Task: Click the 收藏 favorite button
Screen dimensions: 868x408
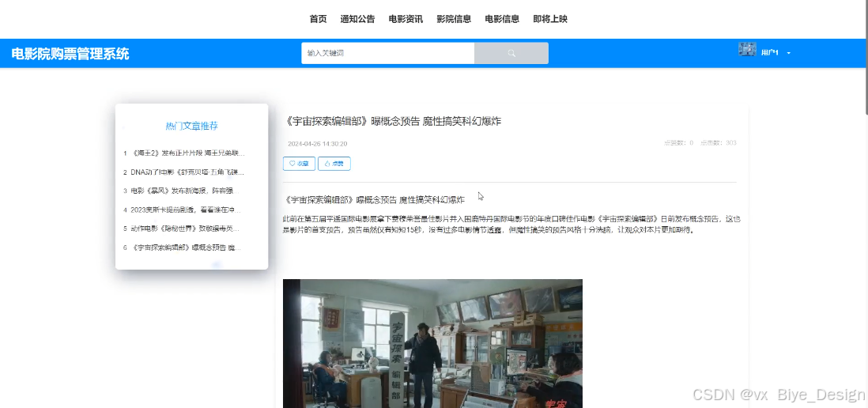Action: click(299, 164)
